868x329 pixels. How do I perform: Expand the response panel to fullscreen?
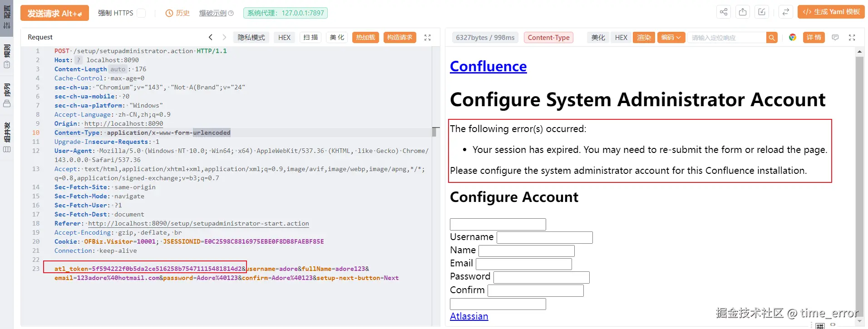[x=852, y=38]
